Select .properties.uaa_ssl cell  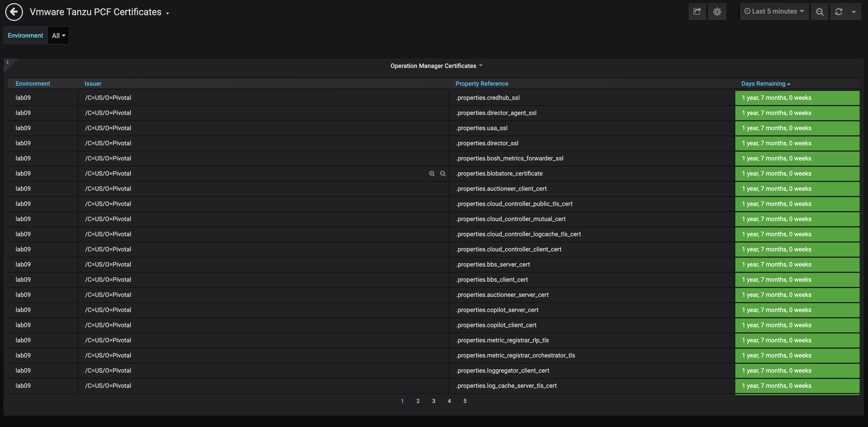[592, 128]
